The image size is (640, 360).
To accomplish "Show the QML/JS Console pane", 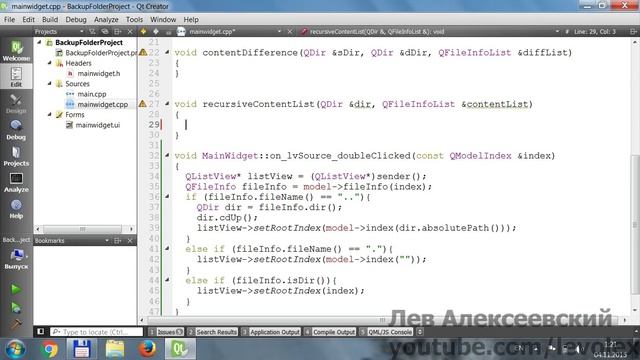I will (386, 332).
